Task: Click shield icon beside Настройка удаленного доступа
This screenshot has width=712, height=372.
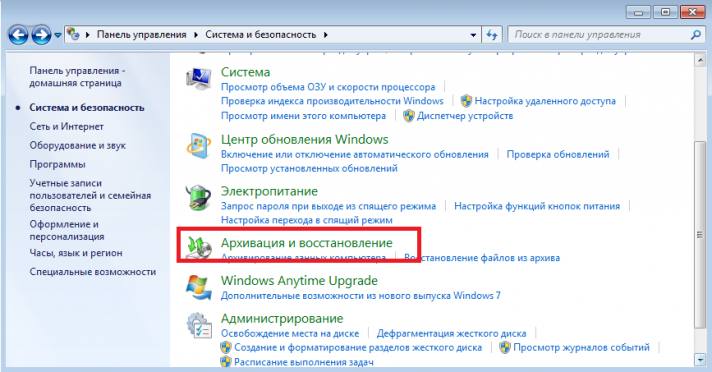Action: pos(466,101)
